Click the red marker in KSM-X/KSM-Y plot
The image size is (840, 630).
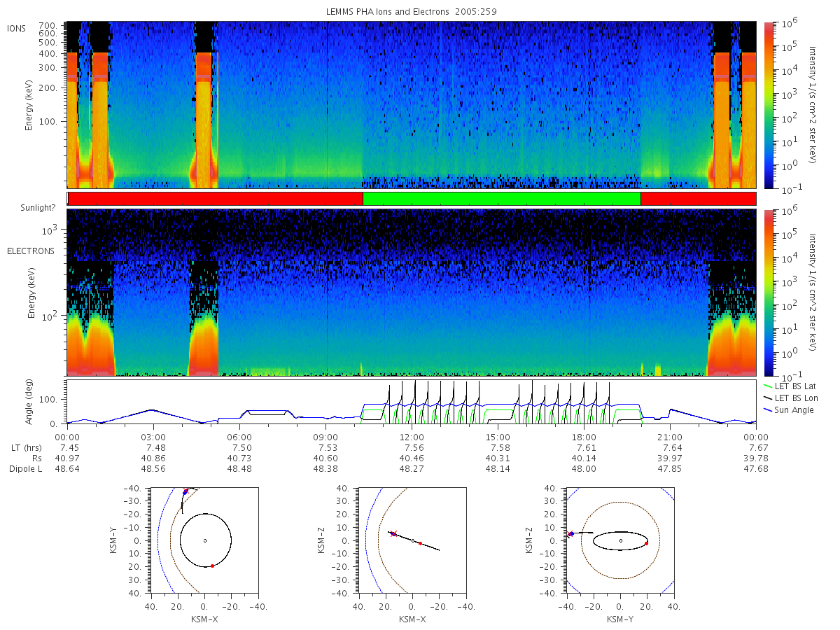[212, 566]
